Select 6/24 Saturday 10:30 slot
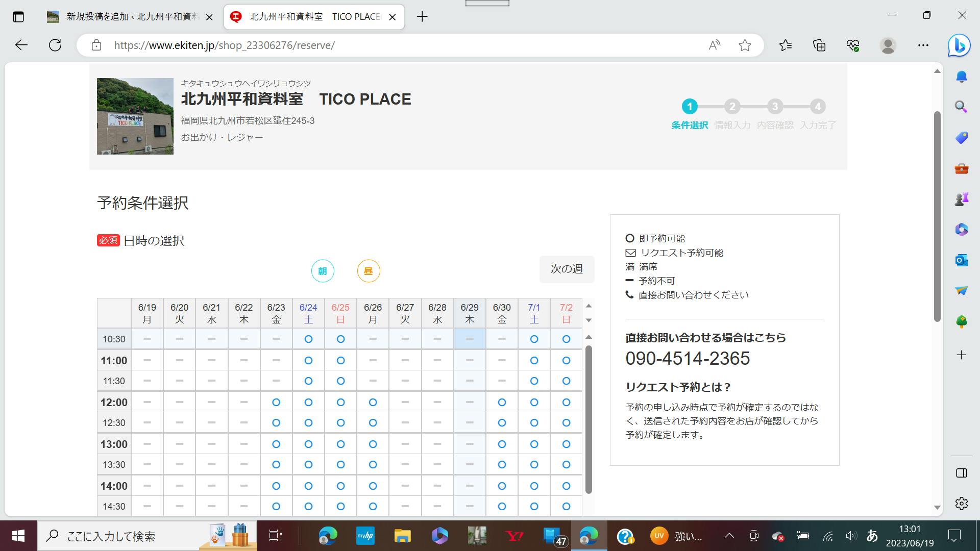The image size is (980, 551). click(308, 339)
